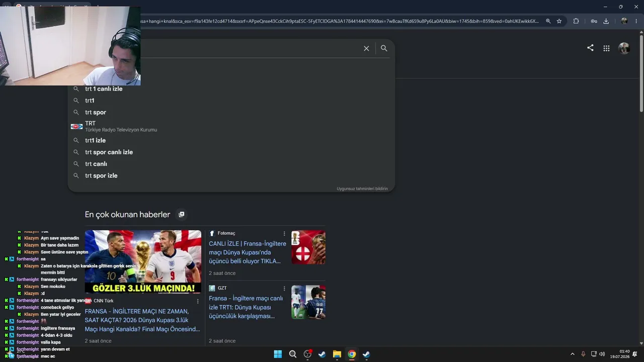The image size is (644, 362).
Task: Open the first Steam icon in the taskbar
Action: pyautogui.click(x=322, y=354)
